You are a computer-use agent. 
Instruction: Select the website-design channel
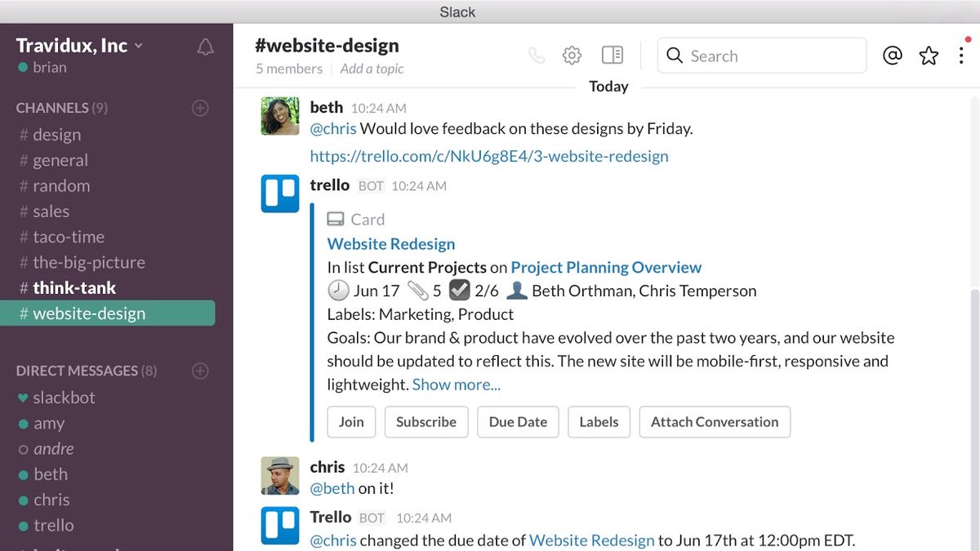[108, 313]
